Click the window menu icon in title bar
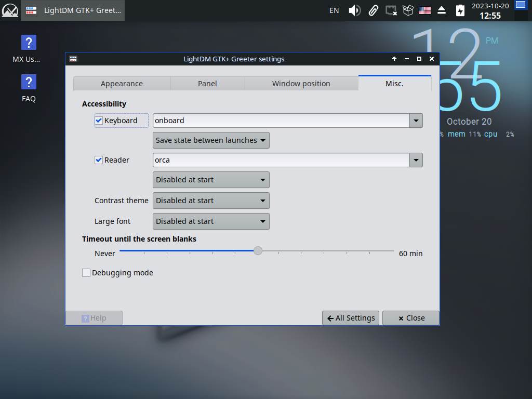 tap(73, 59)
